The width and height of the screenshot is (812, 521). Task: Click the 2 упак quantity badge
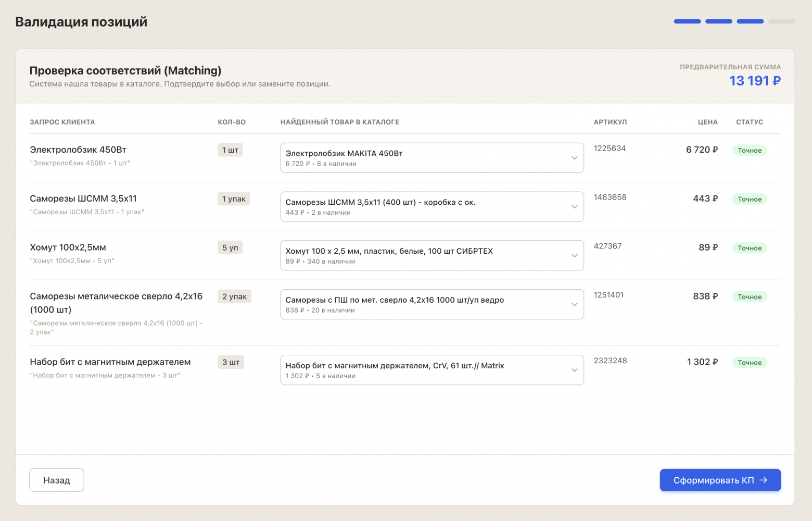(x=234, y=296)
